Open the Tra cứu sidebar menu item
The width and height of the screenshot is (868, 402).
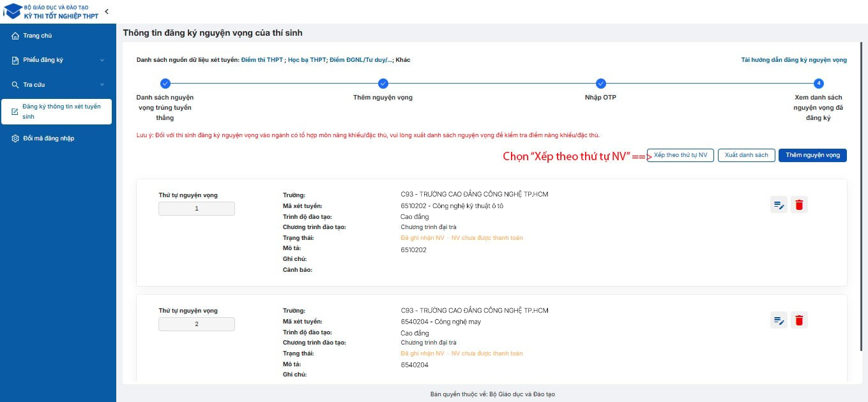tap(34, 85)
